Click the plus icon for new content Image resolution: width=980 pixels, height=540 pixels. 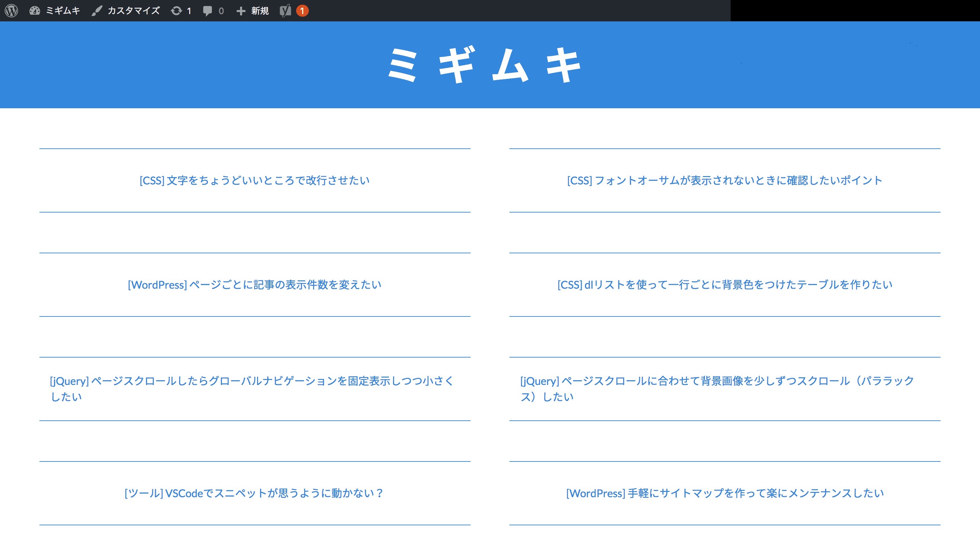click(240, 11)
